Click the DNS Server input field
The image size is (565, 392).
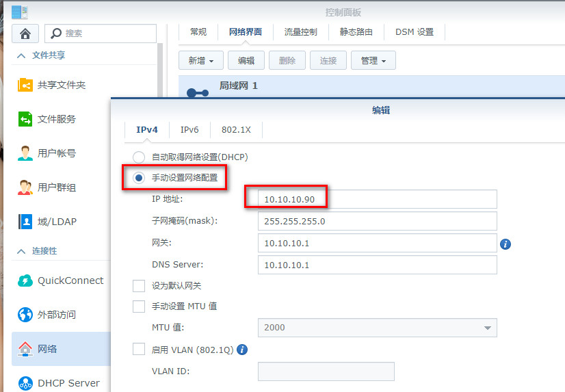point(378,265)
